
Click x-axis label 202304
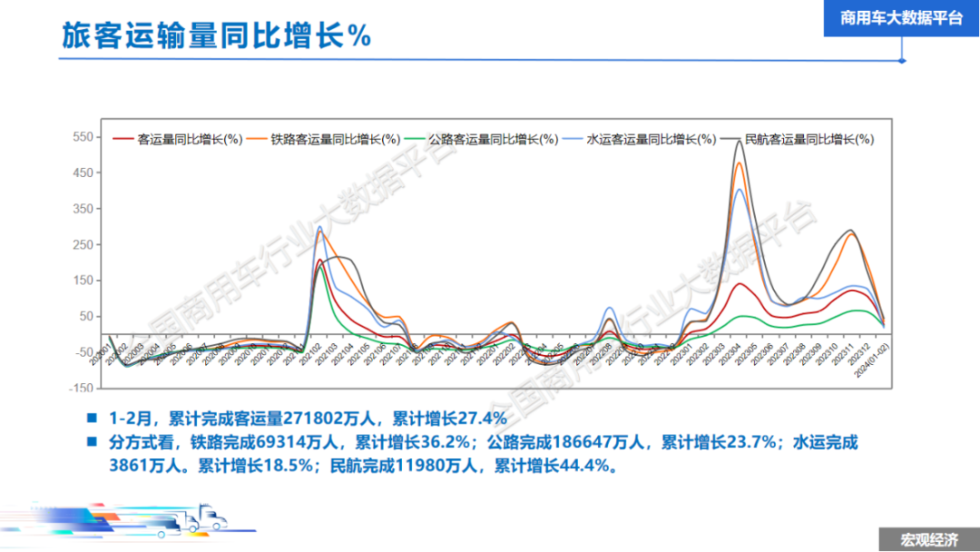[729, 354]
